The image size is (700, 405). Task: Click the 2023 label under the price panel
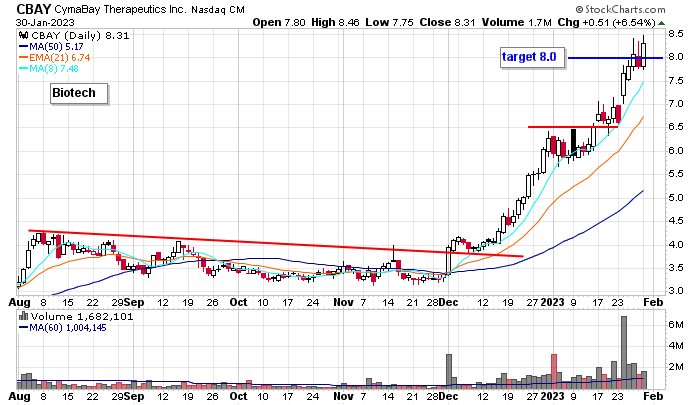click(553, 302)
